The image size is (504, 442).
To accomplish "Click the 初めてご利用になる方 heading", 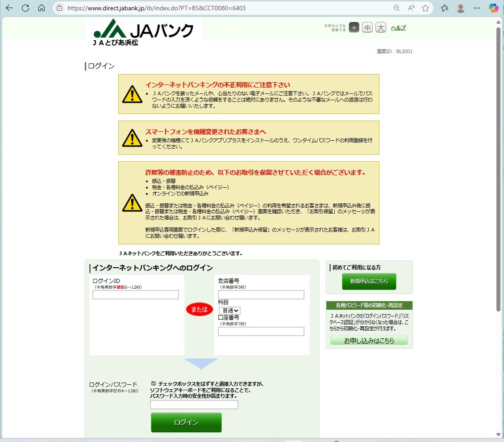I will click(x=357, y=267).
